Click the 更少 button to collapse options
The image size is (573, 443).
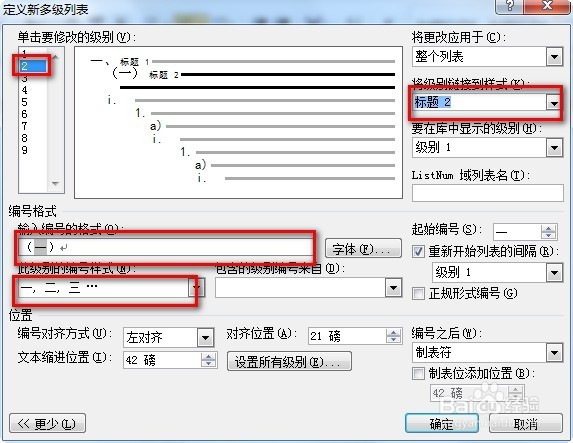(48, 424)
